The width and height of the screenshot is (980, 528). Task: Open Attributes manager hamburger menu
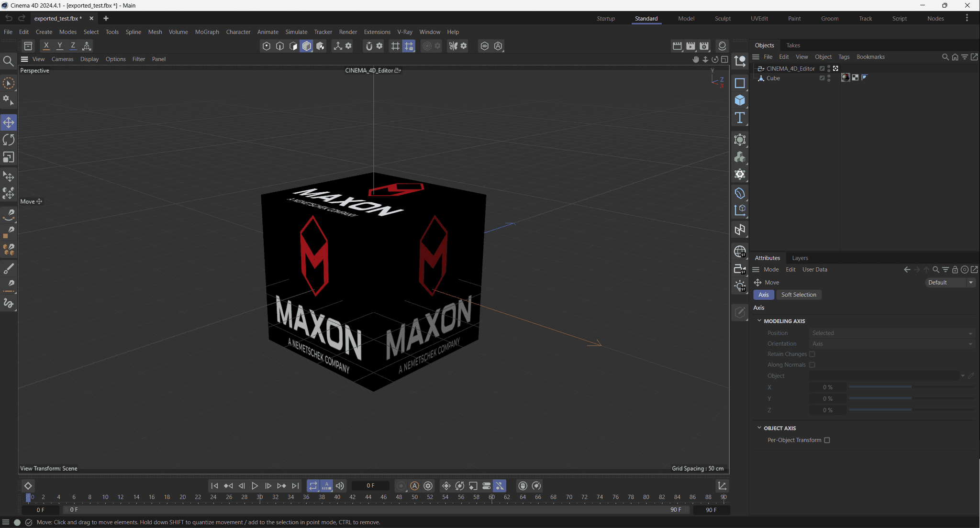(x=756, y=270)
